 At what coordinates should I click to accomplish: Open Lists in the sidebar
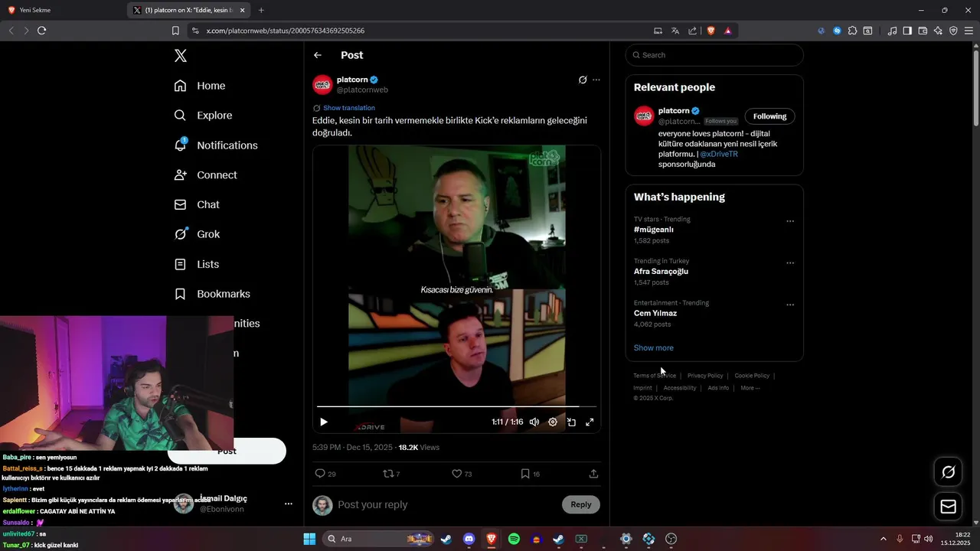(x=197, y=264)
